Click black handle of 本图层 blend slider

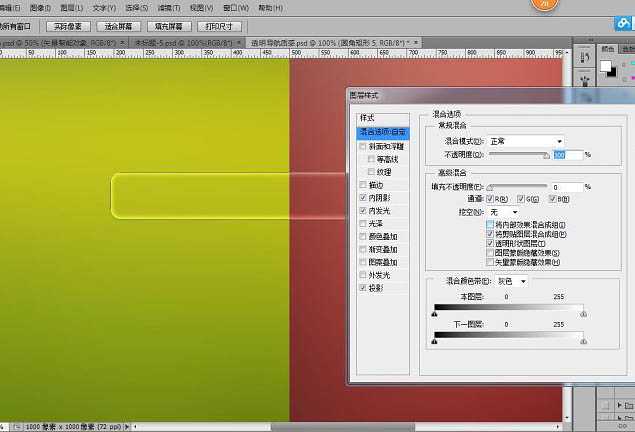(x=435, y=314)
